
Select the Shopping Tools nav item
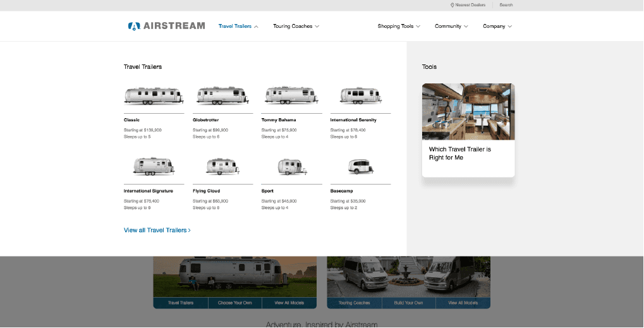[x=396, y=26]
